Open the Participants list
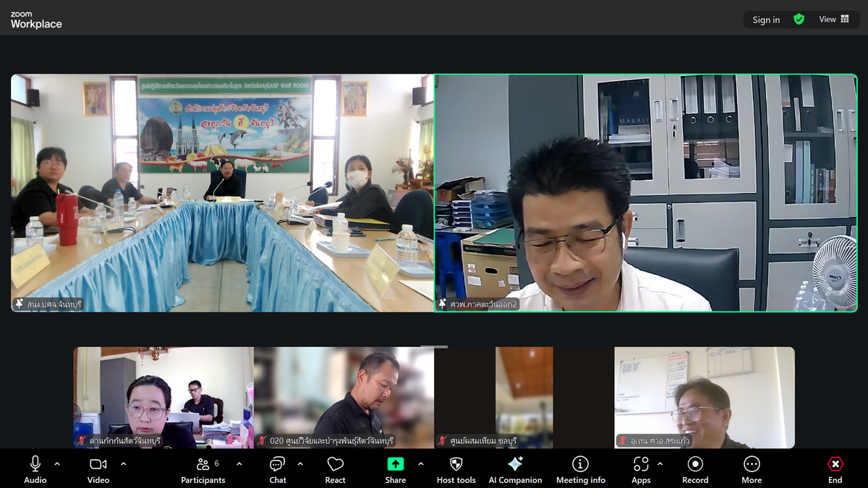Image resolution: width=868 pixels, height=488 pixels. click(203, 468)
